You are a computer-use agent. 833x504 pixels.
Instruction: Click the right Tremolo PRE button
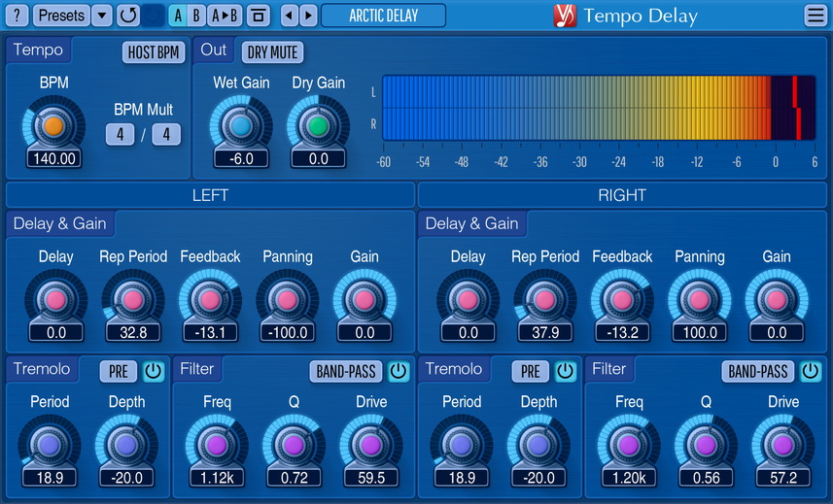530,371
